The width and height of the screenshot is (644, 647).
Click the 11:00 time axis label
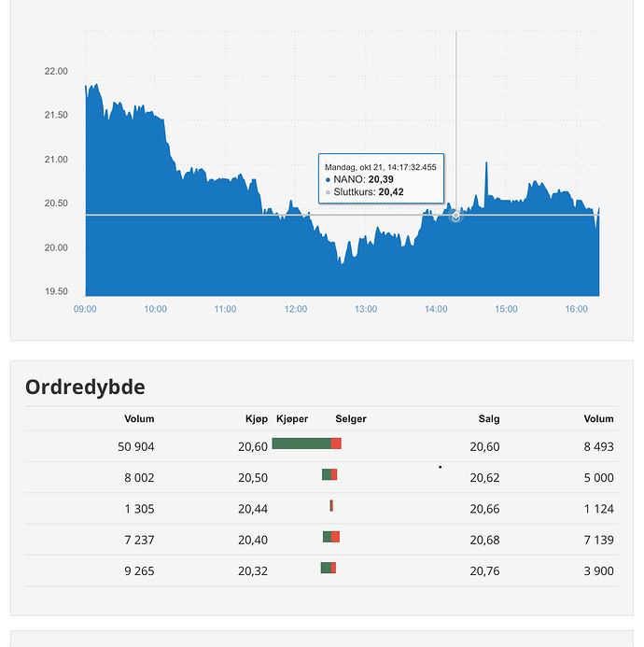pyautogui.click(x=225, y=309)
